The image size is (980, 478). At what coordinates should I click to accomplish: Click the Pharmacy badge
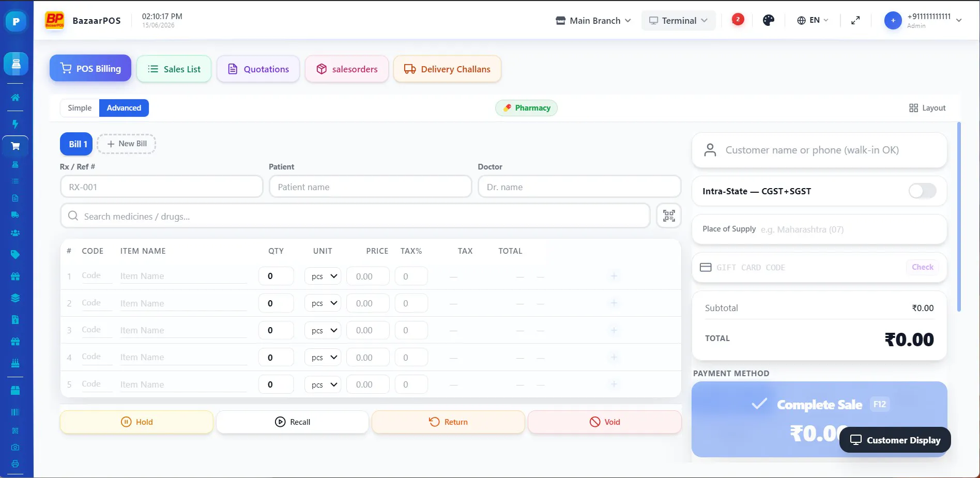coord(527,108)
